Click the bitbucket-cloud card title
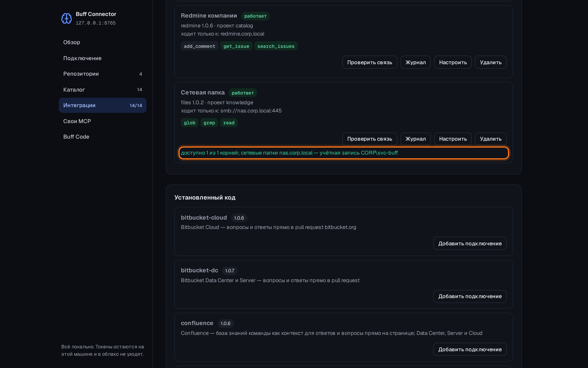The image size is (588, 368). click(x=204, y=218)
